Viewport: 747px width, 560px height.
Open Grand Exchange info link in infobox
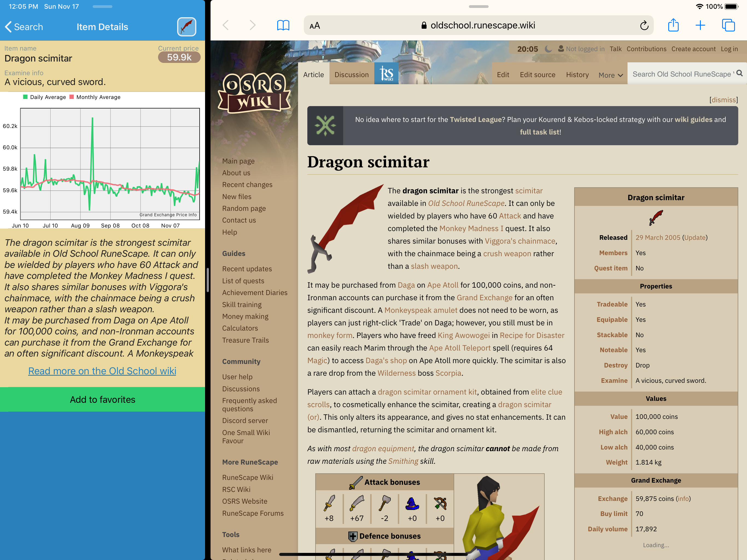(x=683, y=498)
